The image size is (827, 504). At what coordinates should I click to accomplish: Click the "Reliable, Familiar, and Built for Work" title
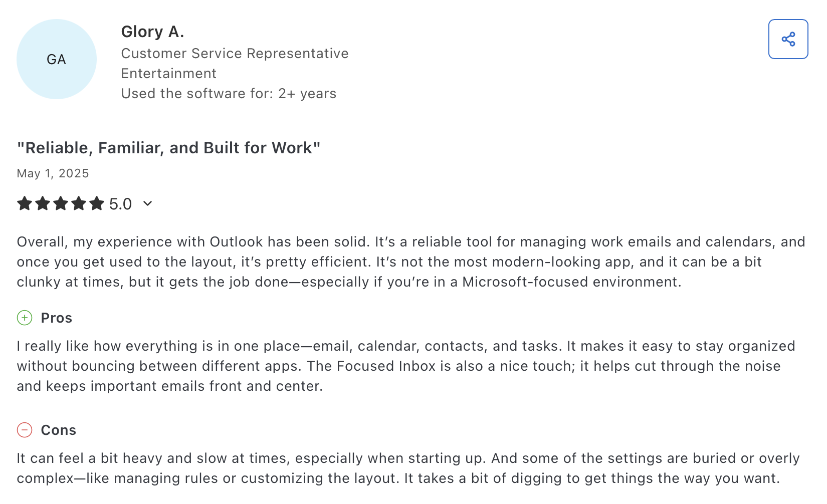168,148
